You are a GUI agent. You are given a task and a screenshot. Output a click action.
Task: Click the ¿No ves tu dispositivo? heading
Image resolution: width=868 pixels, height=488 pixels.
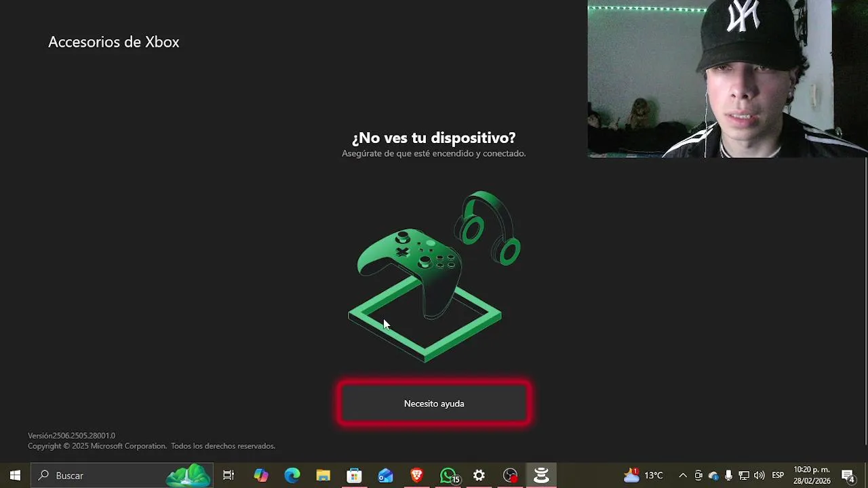pyautogui.click(x=434, y=138)
